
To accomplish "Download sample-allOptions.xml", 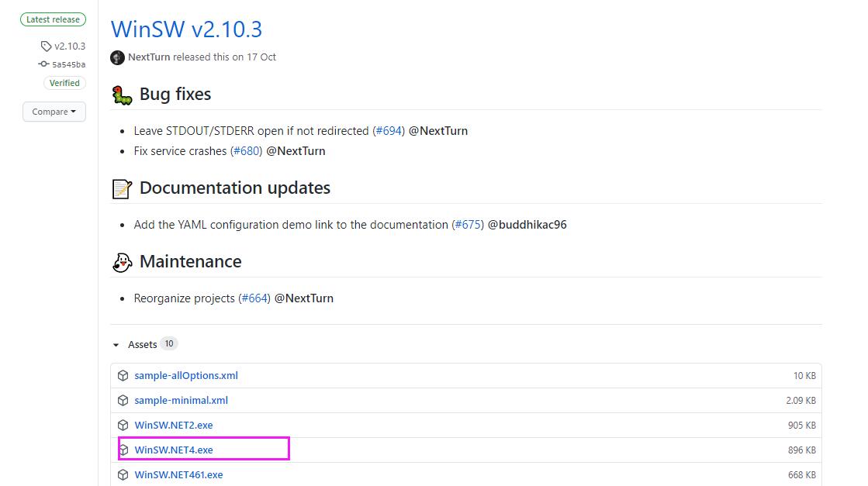I will coord(186,375).
